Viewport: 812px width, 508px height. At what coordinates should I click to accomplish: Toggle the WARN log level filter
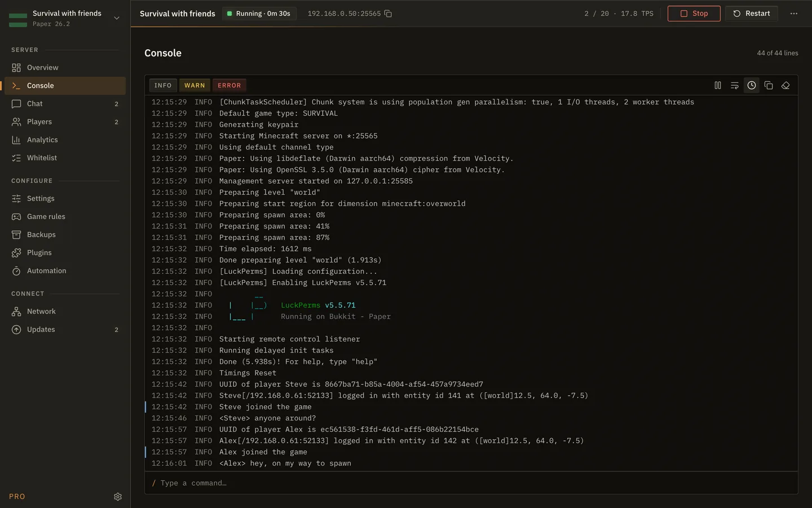pos(195,85)
